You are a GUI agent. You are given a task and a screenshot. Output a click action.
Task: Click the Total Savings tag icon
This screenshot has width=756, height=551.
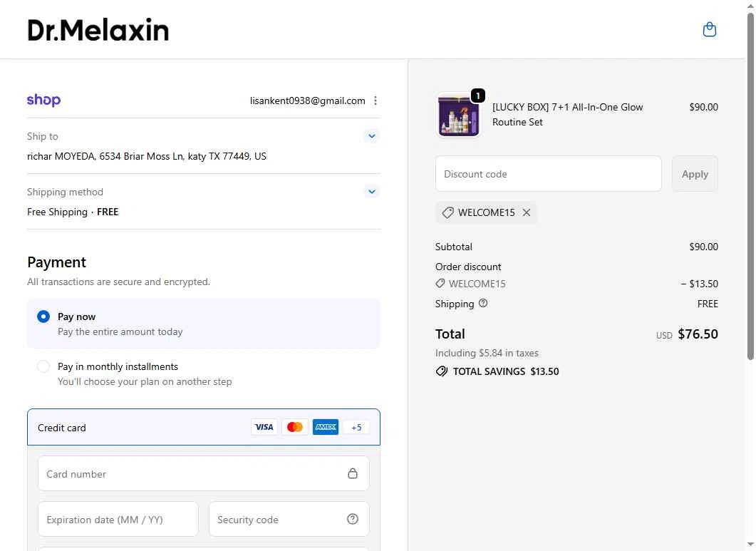click(442, 371)
